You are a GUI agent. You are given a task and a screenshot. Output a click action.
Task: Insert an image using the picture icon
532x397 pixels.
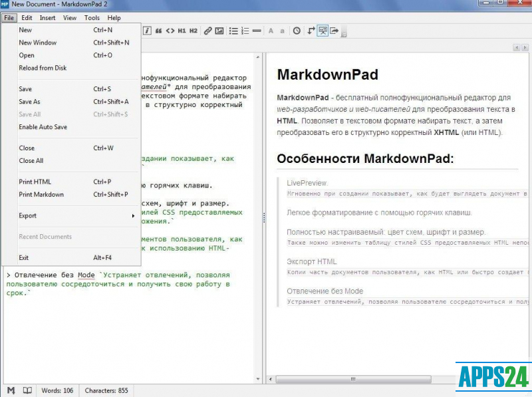219,31
